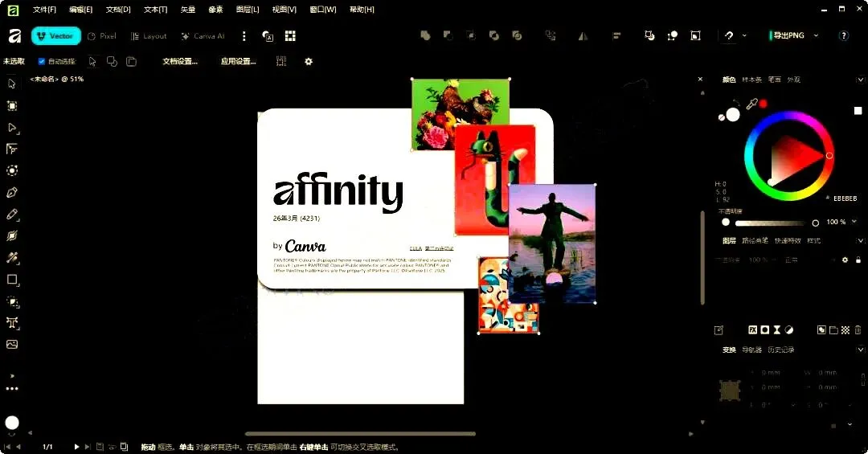Viewport: 868px width, 454px height.
Task: Open the 视图[V] menu
Action: [x=284, y=10]
